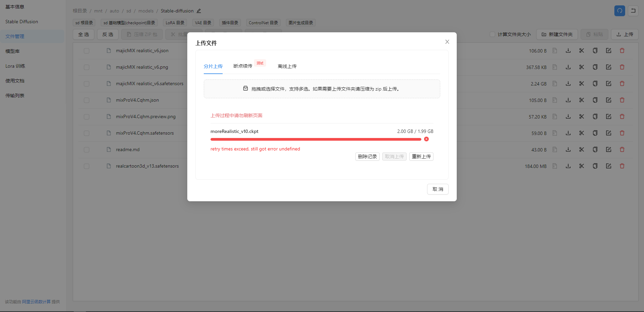Click the 全选 button
The width and height of the screenshot is (644, 312).
pyautogui.click(x=84, y=34)
